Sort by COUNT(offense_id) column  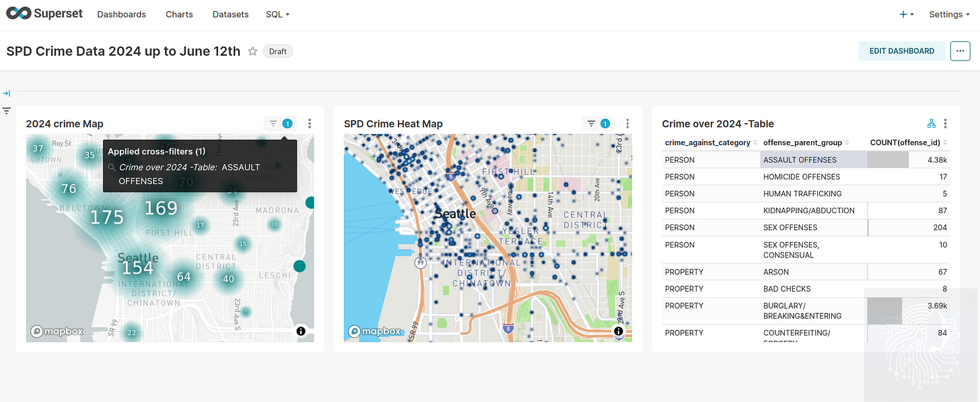(909, 143)
